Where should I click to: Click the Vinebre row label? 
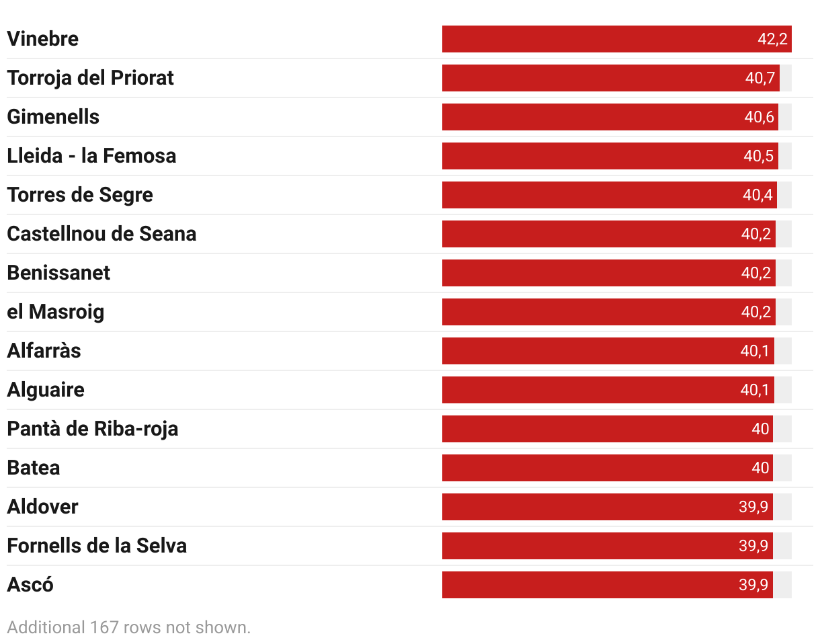(43, 39)
